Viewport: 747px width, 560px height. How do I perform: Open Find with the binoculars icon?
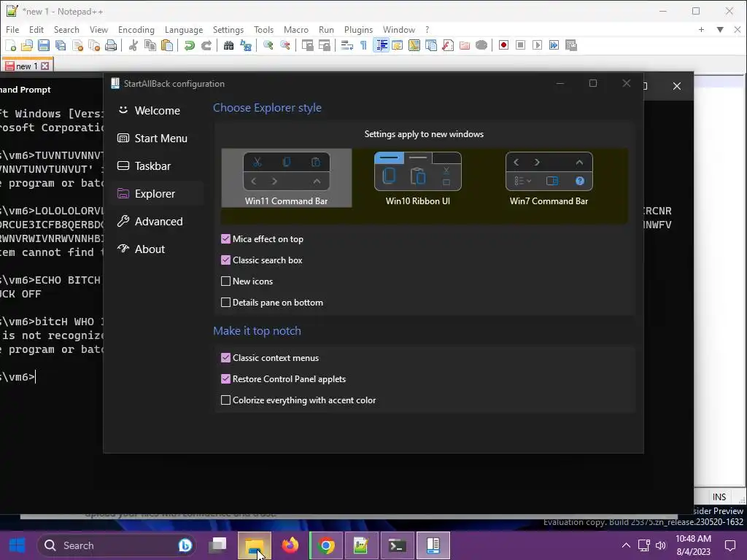[228, 45]
